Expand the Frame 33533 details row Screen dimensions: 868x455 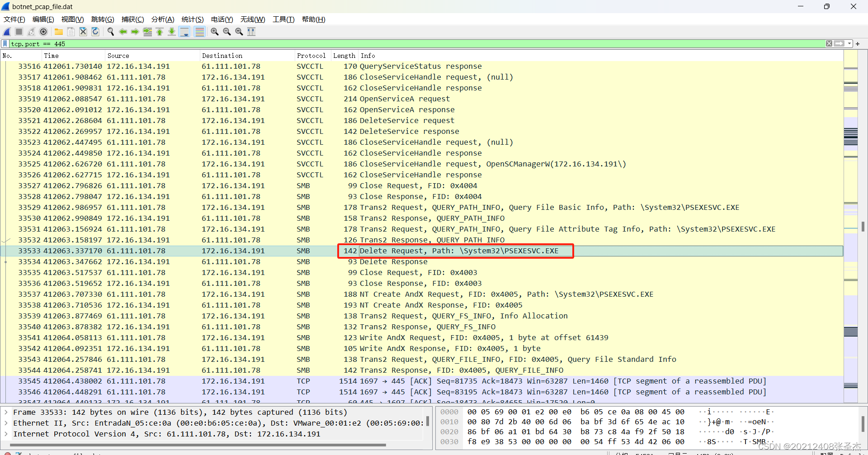(6, 412)
